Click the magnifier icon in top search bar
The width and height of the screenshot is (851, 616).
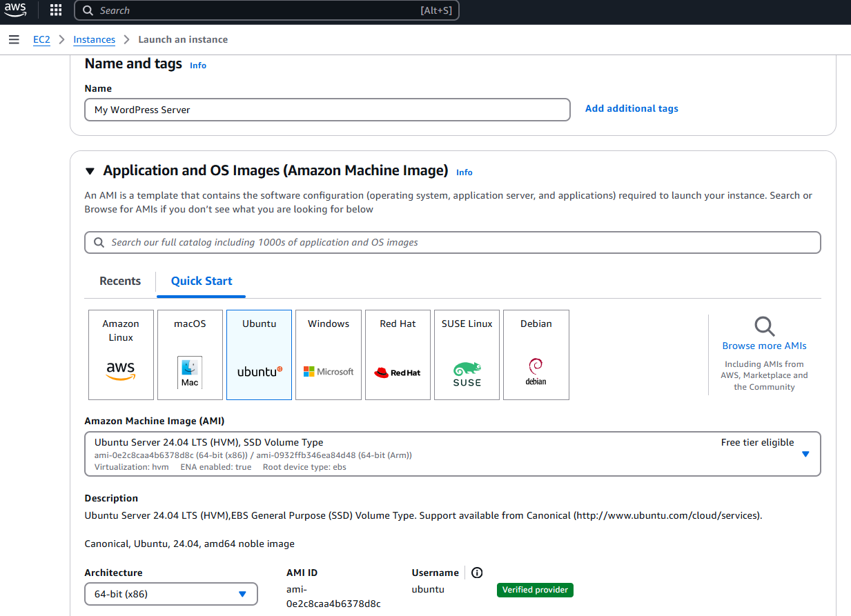[x=88, y=10]
